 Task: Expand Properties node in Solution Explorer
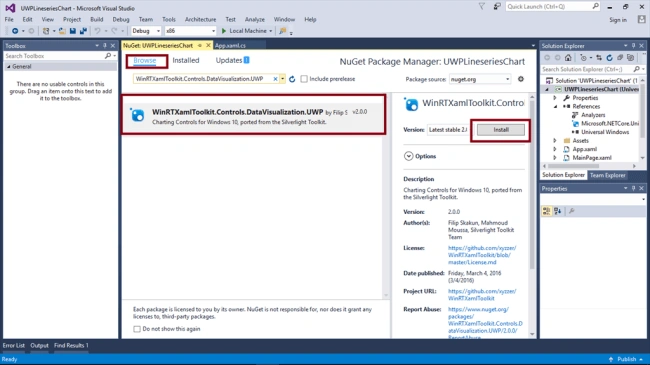(x=555, y=98)
